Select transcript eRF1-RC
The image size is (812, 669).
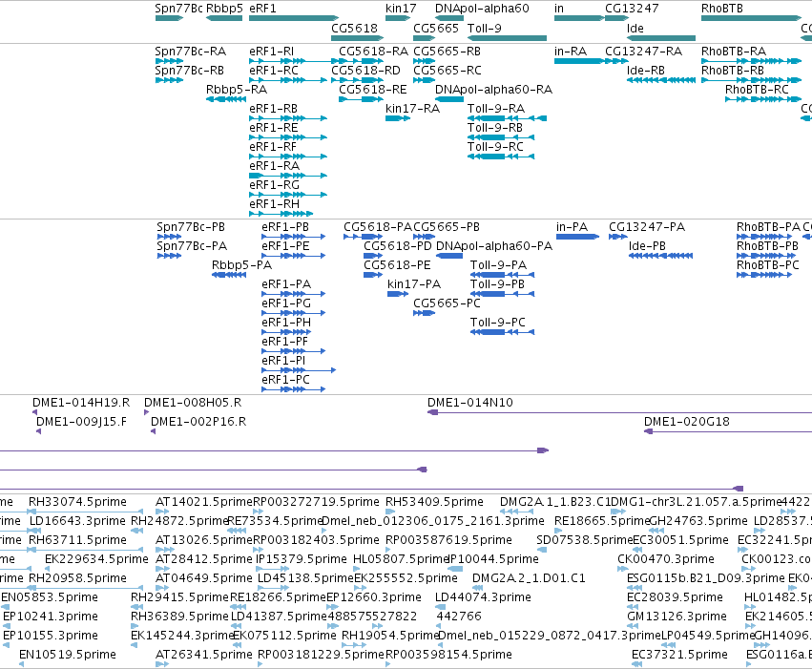click(274, 71)
